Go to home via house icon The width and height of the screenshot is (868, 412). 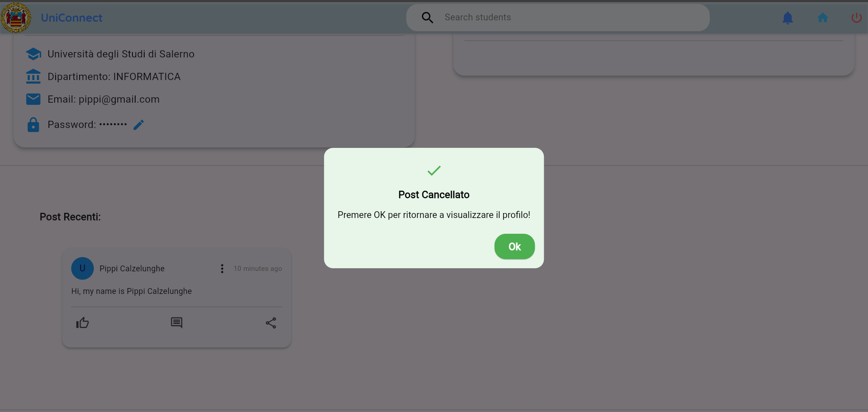click(x=823, y=18)
